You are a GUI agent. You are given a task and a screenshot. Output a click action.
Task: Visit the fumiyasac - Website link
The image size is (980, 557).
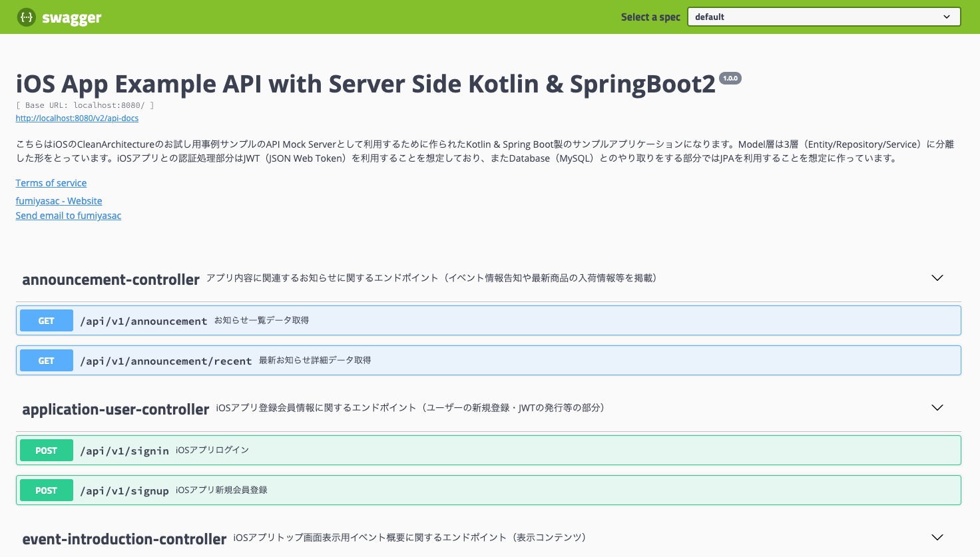(59, 201)
